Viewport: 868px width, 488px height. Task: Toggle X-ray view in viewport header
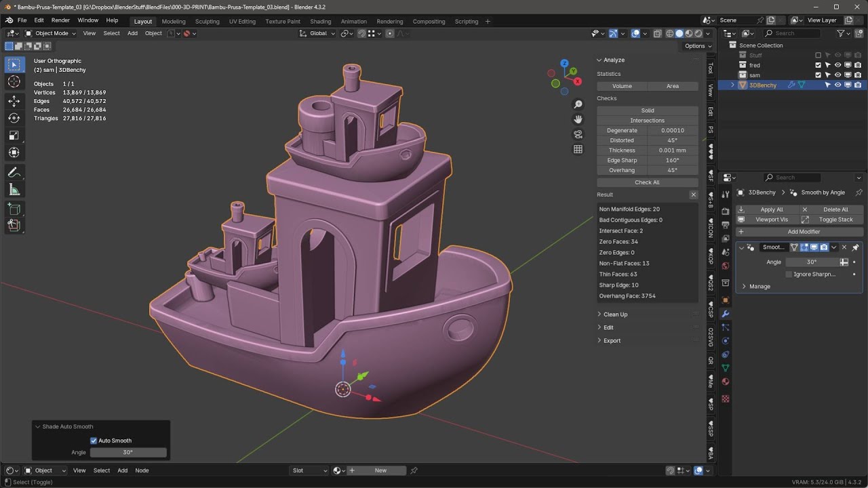(x=658, y=33)
